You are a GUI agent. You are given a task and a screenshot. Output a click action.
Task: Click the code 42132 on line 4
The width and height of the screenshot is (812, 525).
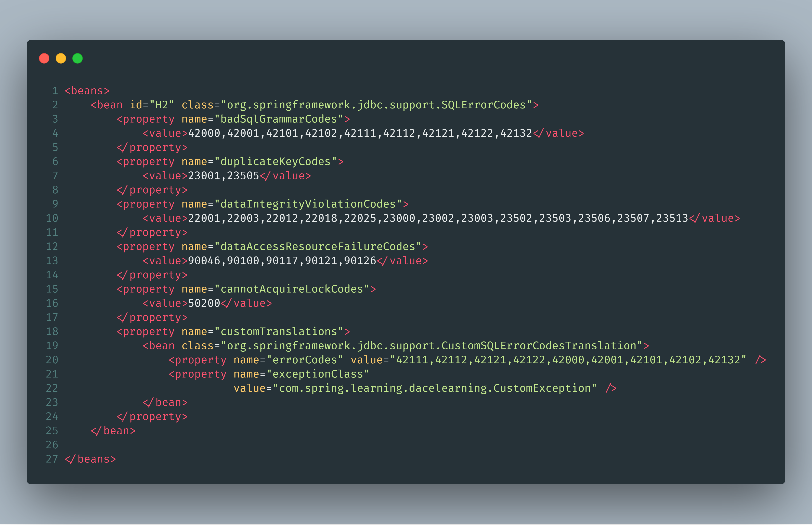click(x=516, y=133)
